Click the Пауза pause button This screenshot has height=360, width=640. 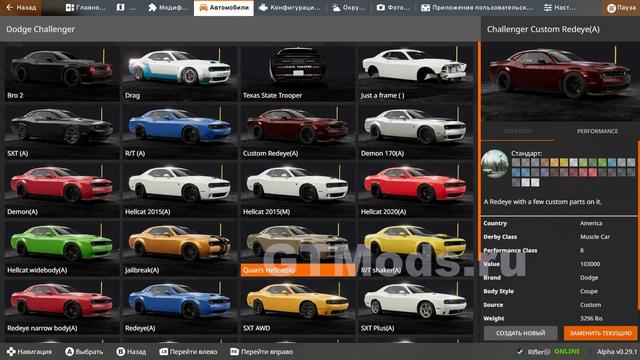click(621, 8)
